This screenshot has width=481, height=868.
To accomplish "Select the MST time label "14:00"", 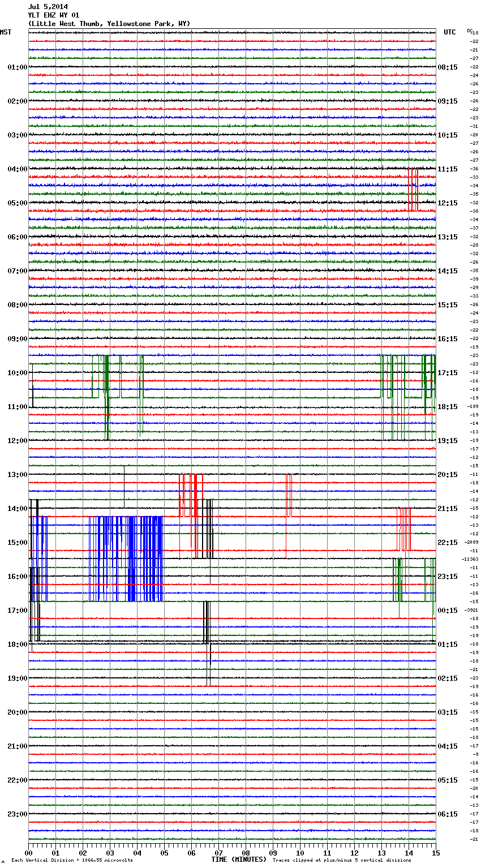I will (x=18, y=509).
